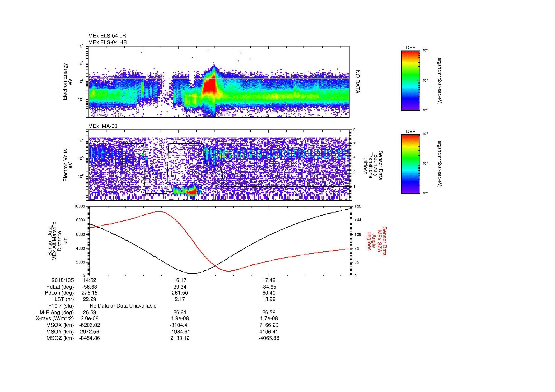The width and height of the screenshot is (555, 392).
Task: Click the 'PdLon (deg)' row label
Action: point(59,293)
